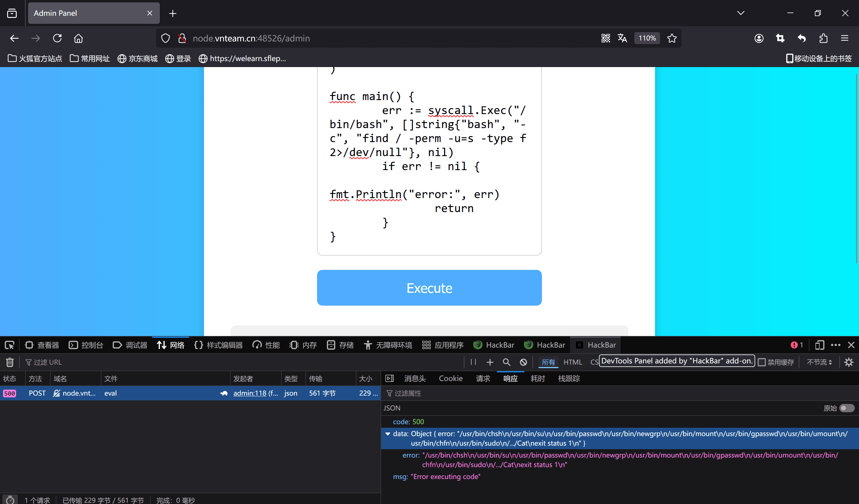
Task: Open the admin:118 initiator link
Action: click(x=250, y=393)
